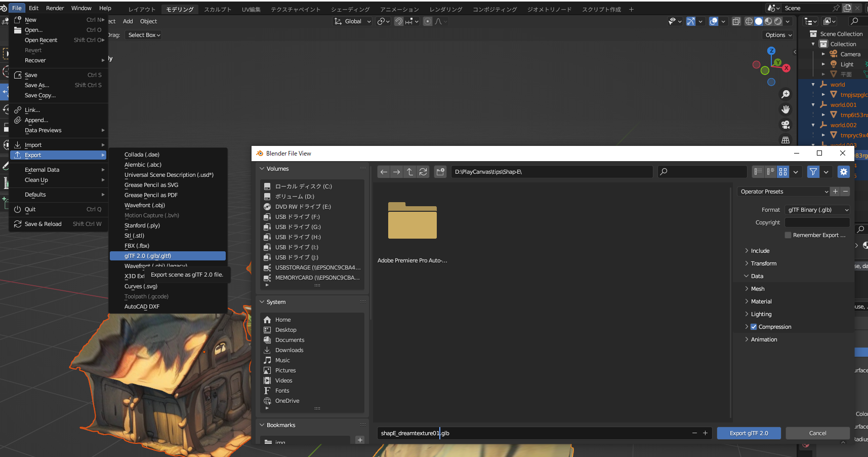
Task: Enable the snap magnet tool
Action: tap(398, 21)
